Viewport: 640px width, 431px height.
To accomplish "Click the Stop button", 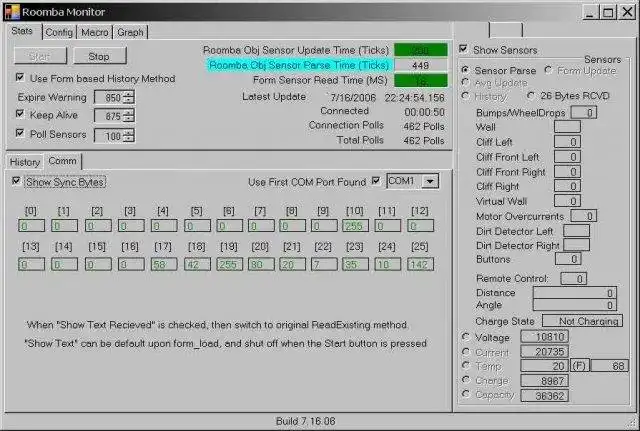I will [100, 56].
